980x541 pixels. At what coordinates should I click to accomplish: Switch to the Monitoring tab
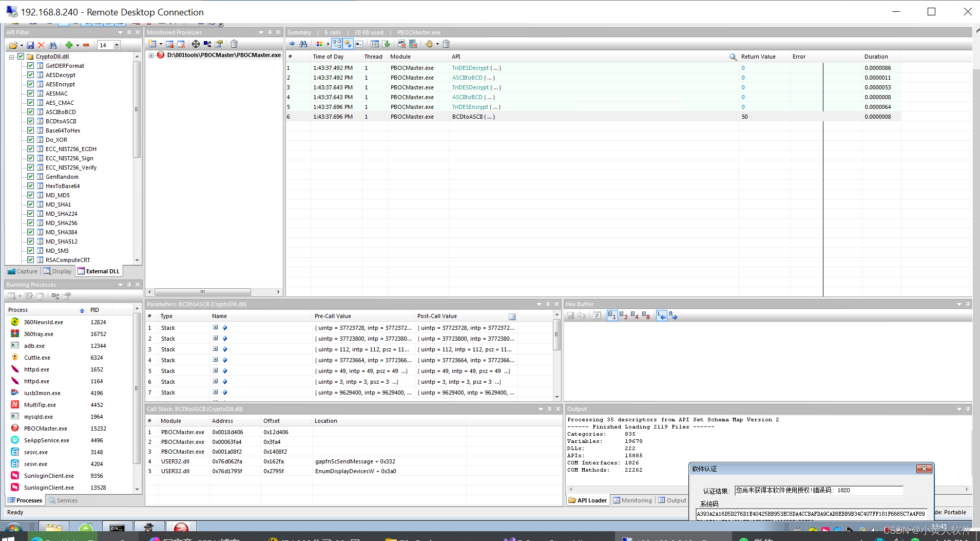[632, 500]
